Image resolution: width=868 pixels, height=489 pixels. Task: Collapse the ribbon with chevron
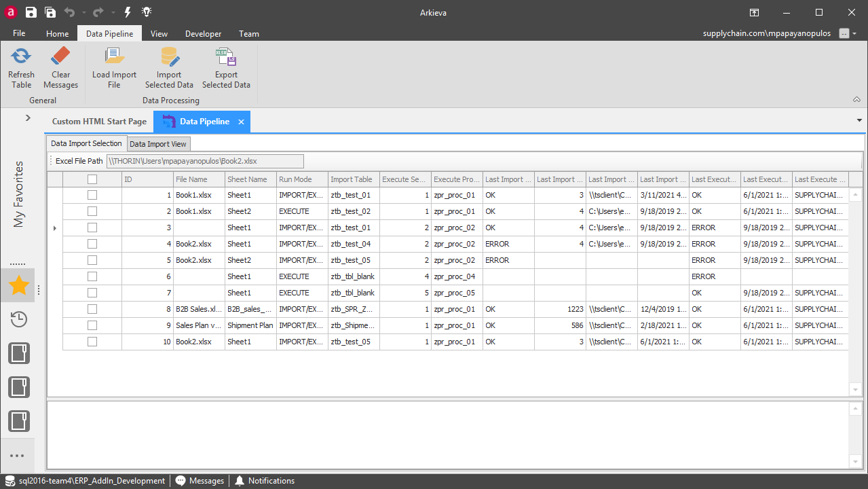pyautogui.click(x=857, y=99)
